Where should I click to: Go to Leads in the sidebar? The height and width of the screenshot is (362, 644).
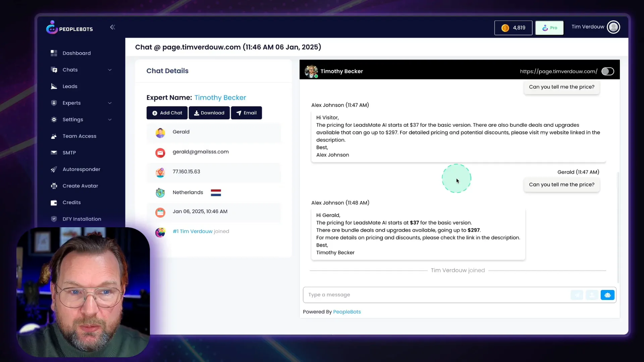70,86
